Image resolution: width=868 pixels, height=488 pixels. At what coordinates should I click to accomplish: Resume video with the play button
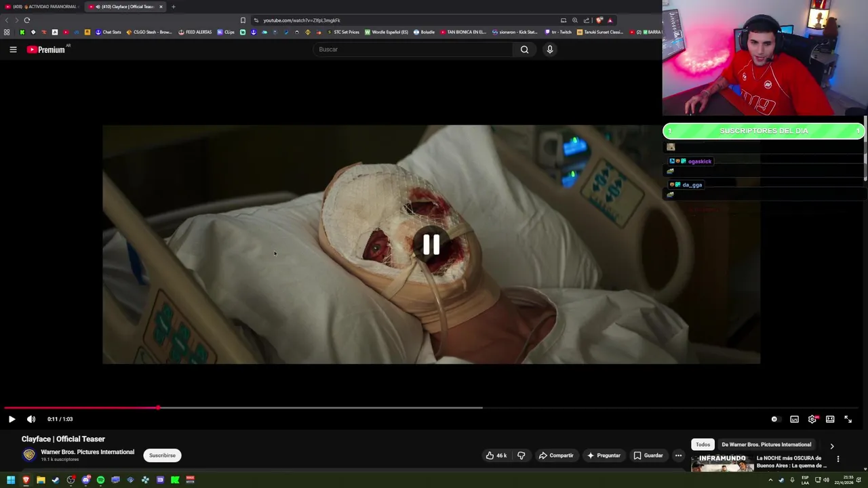[x=12, y=419]
